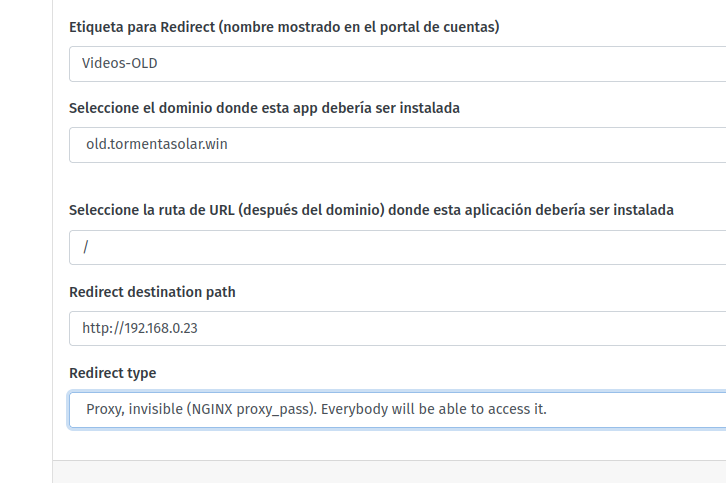Open the domain dropdown showing old.tormentasolar.win

pos(398,145)
